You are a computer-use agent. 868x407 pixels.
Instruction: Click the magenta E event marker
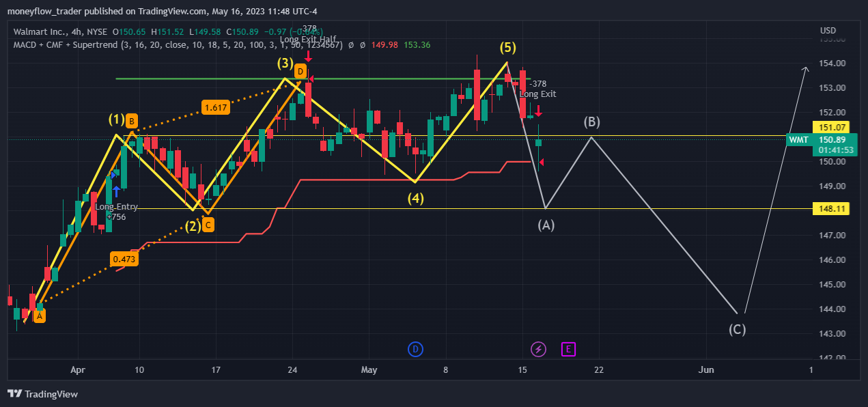[x=568, y=350]
